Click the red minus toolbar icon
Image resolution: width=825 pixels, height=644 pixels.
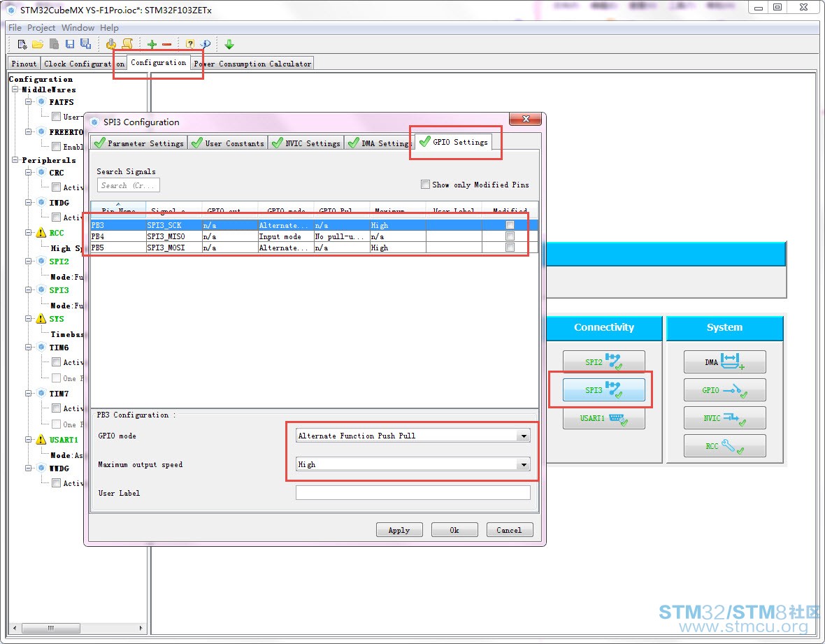pos(167,44)
